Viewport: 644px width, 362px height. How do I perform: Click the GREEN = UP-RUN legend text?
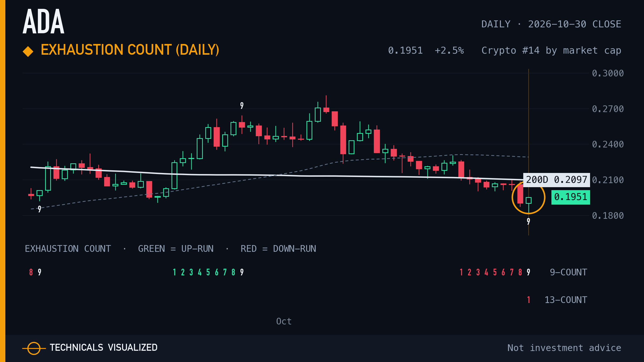click(176, 249)
